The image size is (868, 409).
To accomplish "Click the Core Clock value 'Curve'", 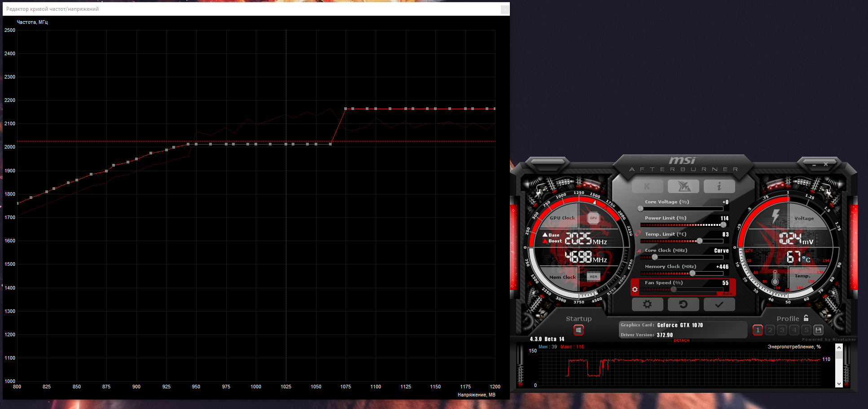I will pyautogui.click(x=721, y=251).
